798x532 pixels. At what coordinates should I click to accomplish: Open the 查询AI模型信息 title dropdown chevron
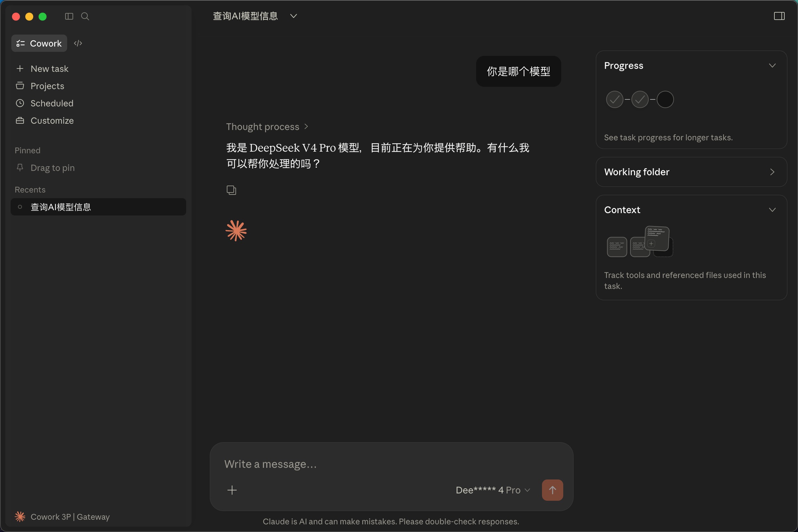pyautogui.click(x=294, y=16)
